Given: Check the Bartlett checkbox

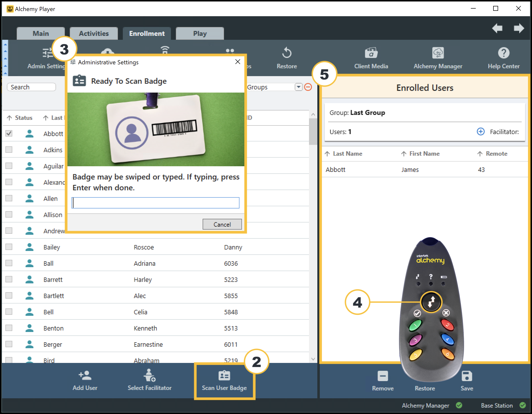Looking at the screenshot, I should pos(9,295).
